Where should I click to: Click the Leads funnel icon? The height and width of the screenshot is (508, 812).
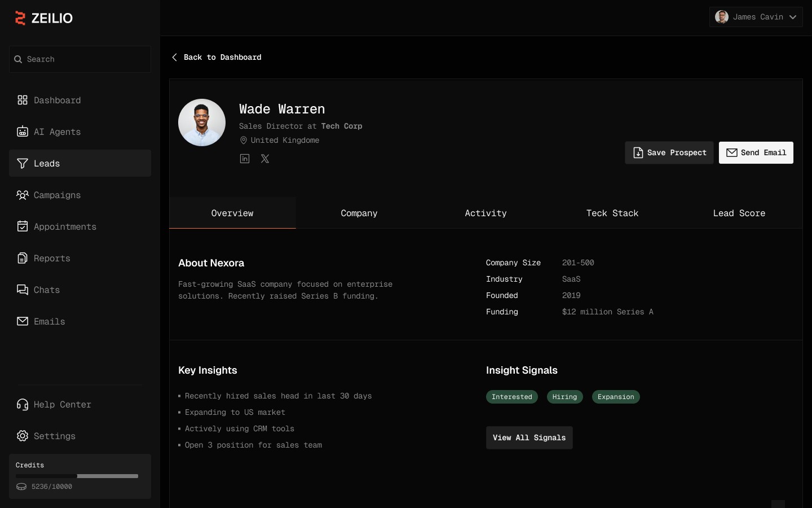(23, 163)
